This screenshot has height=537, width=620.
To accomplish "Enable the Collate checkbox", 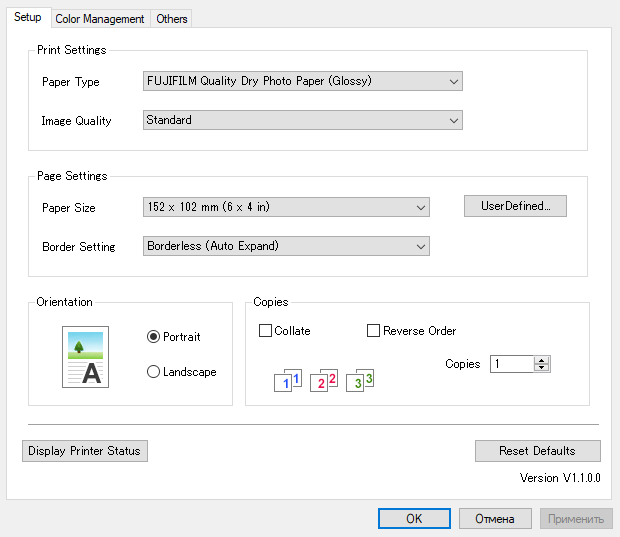I will point(266,331).
